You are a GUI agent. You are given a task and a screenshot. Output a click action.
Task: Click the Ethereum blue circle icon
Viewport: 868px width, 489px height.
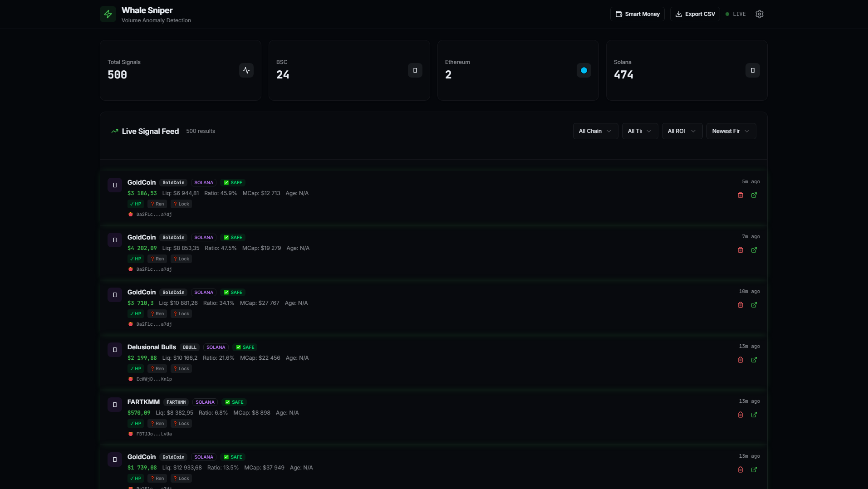[x=584, y=70]
